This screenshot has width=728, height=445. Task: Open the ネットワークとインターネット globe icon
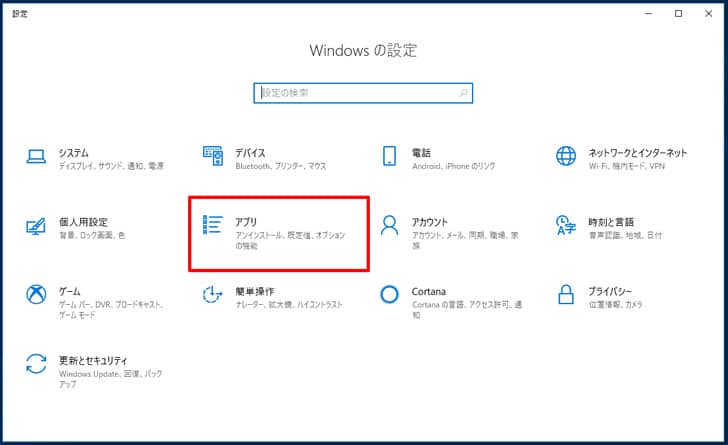[566, 156]
